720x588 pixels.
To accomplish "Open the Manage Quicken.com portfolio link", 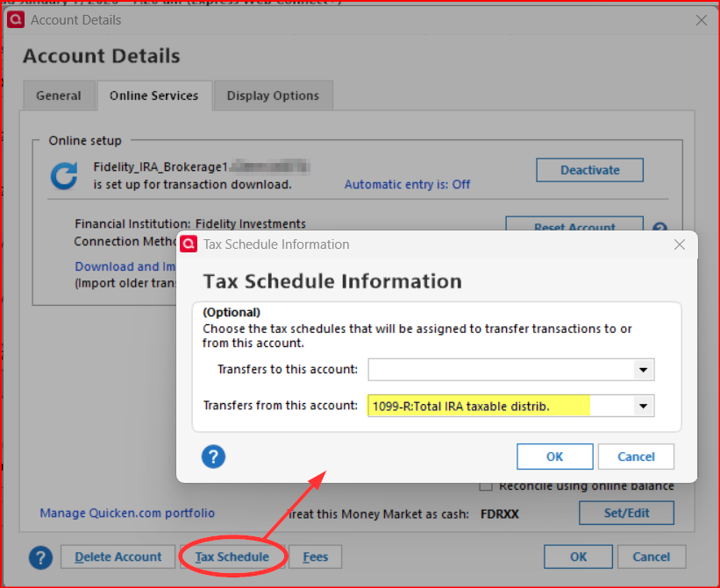I will [127, 513].
